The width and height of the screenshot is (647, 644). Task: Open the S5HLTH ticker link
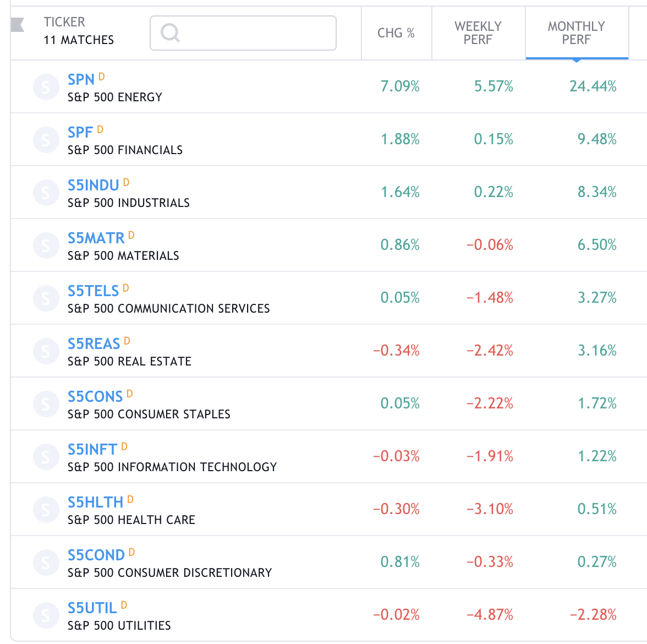click(x=95, y=503)
